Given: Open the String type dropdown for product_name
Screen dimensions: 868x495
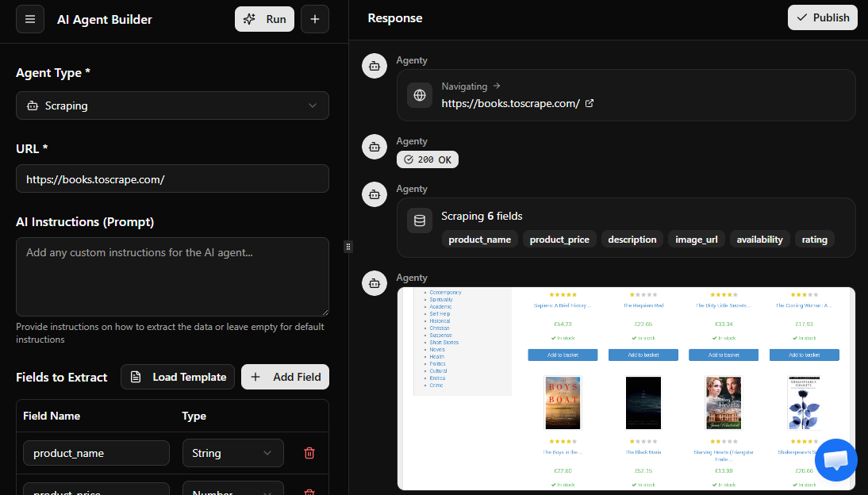Looking at the screenshot, I should coord(232,453).
